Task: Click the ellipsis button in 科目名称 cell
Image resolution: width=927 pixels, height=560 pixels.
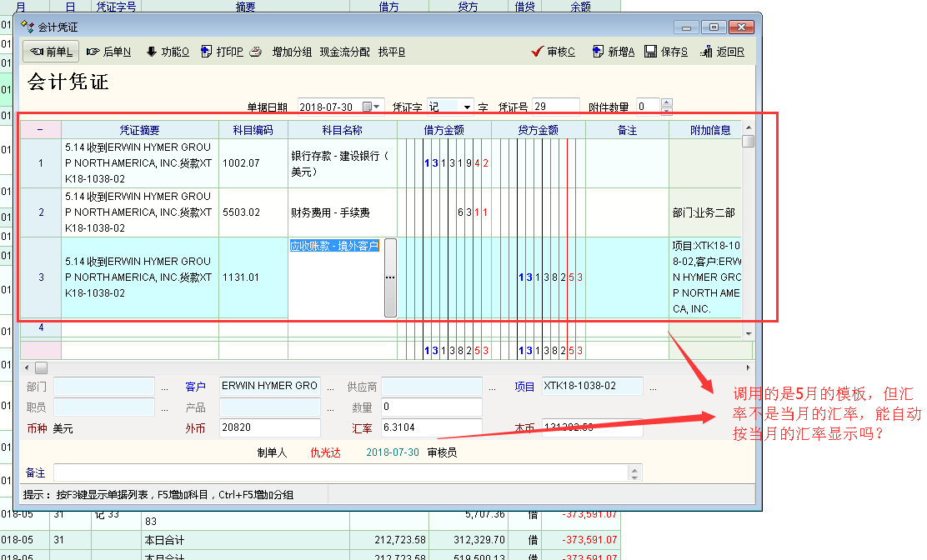Action: [x=389, y=277]
